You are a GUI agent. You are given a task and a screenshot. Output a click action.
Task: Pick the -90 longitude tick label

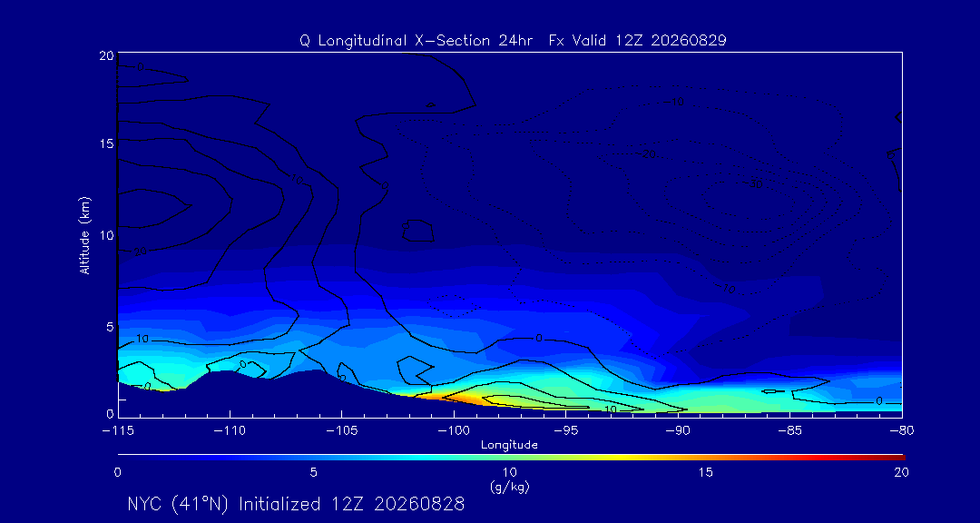point(678,431)
